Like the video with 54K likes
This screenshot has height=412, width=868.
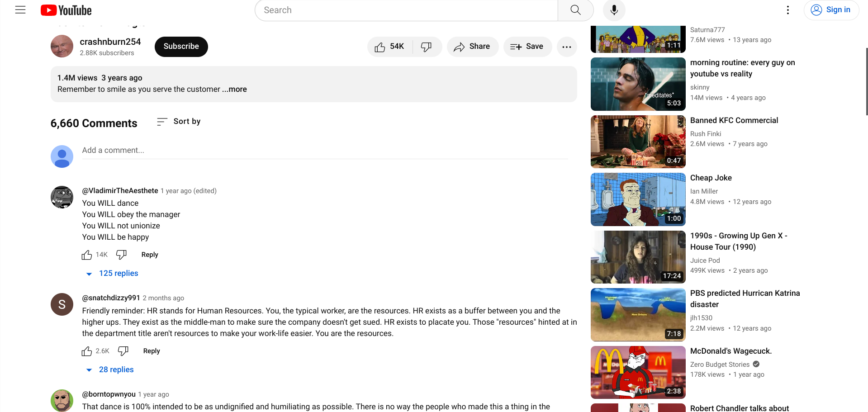click(389, 47)
